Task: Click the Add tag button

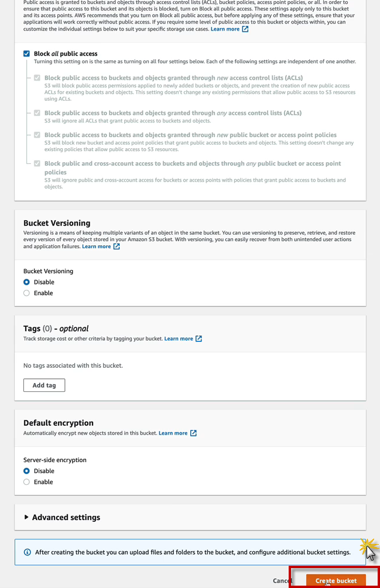Action: point(44,385)
